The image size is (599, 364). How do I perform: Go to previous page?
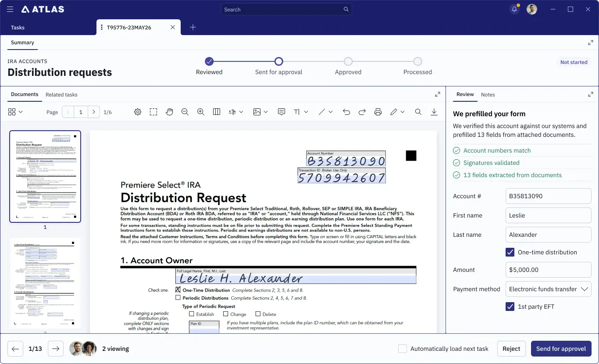tap(68, 112)
